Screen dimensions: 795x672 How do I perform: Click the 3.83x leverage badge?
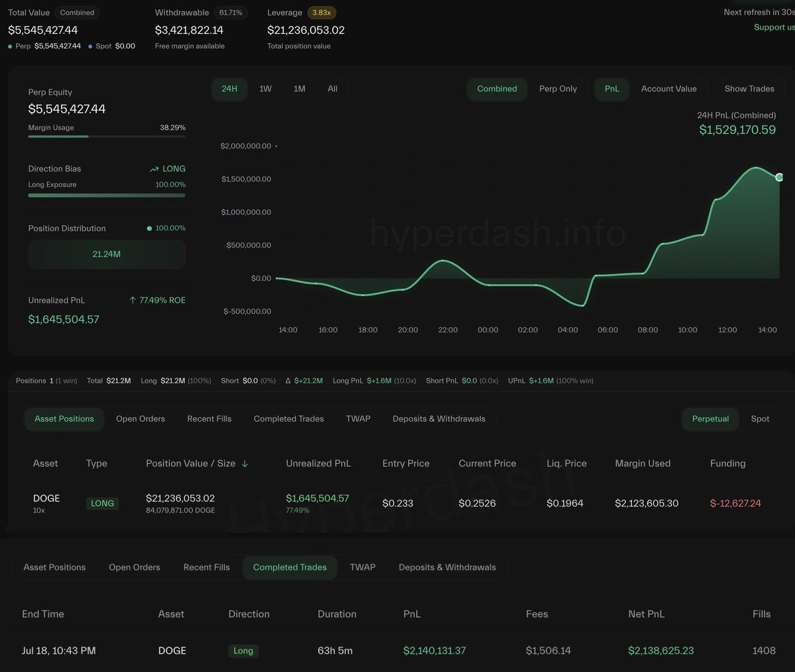(321, 13)
